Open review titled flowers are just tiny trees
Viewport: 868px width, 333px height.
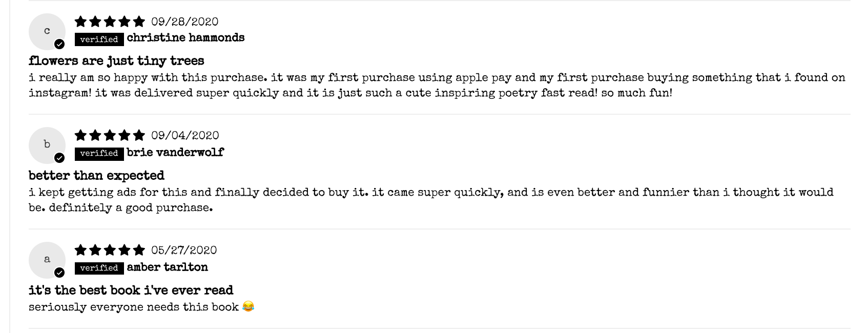[x=116, y=61]
